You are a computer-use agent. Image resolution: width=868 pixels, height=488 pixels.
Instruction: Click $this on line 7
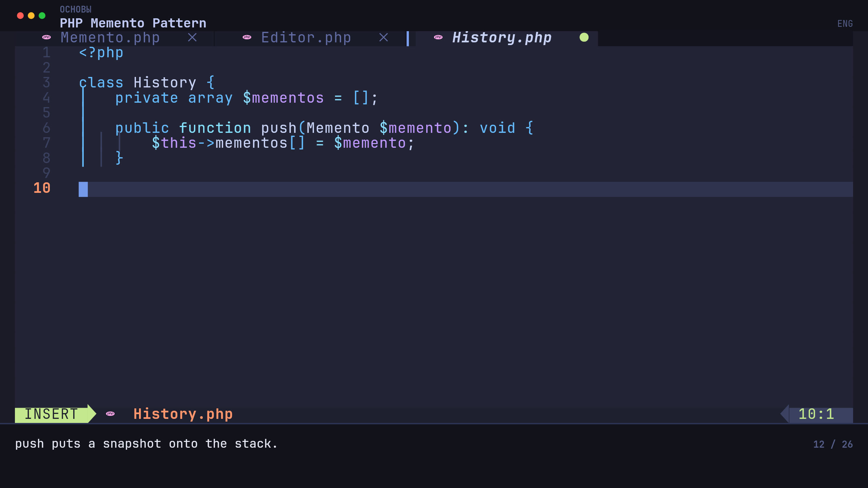point(174,143)
